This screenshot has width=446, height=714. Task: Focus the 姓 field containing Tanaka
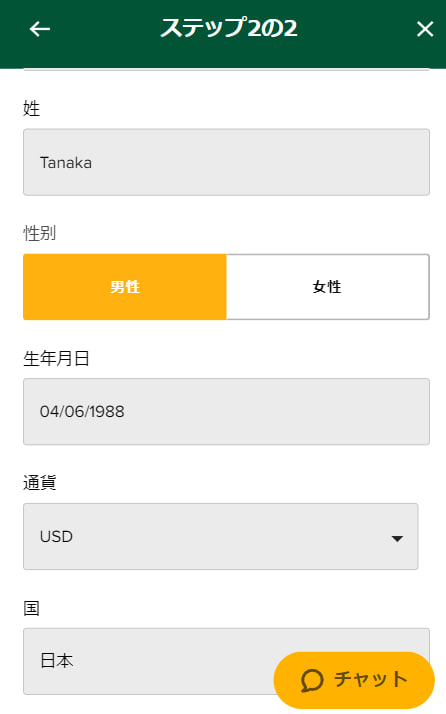pos(226,162)
